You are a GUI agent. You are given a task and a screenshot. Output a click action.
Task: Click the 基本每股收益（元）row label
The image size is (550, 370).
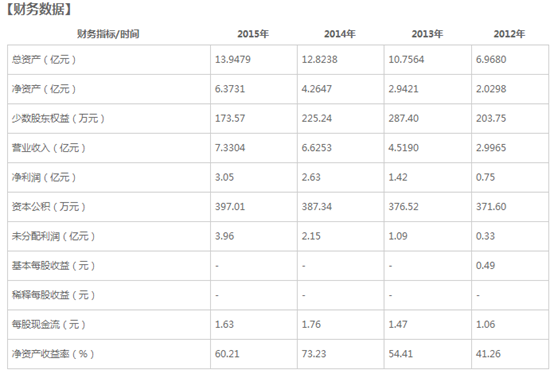(53, 265)
